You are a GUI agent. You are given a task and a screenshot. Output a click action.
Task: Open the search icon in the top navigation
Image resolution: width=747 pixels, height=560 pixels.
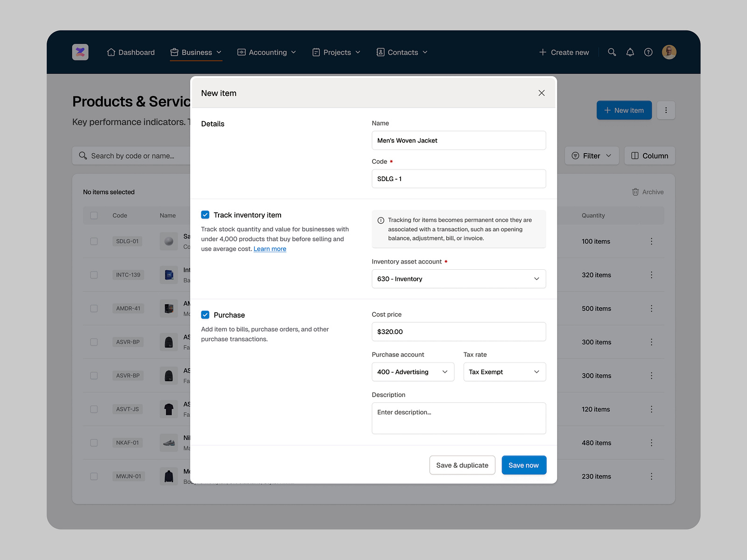(612, 52)
